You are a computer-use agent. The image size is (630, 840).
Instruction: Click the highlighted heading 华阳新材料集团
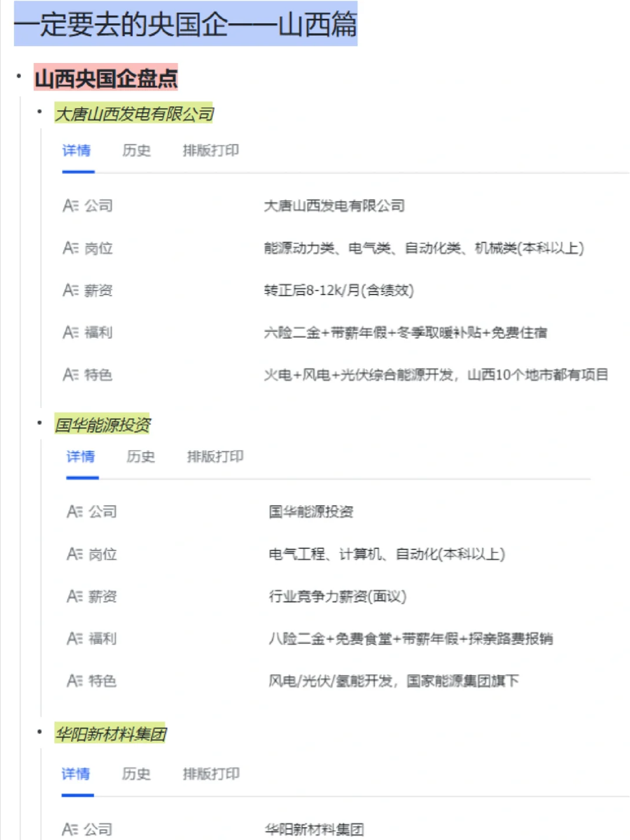[x=111, y=734]
